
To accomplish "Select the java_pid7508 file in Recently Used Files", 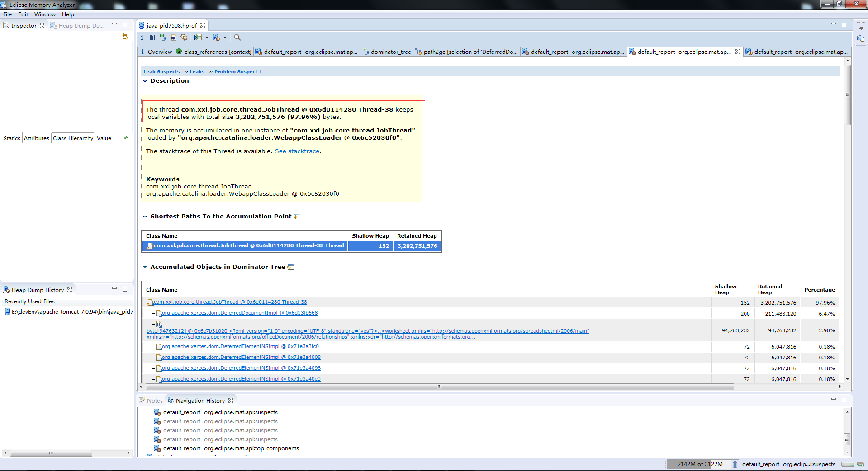I will [x=68, y=311].
